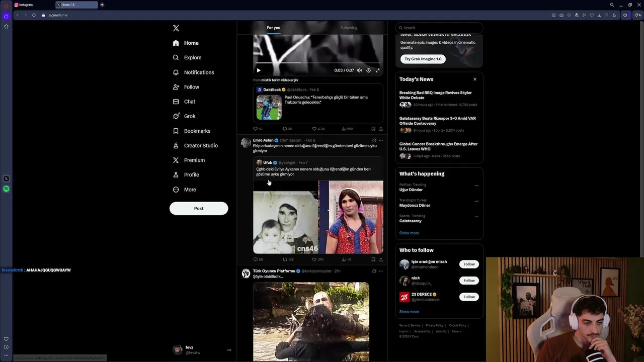This screenshot has width=644, height=362.
Task: Switch to the Following tab
Action: coord(349,28)
